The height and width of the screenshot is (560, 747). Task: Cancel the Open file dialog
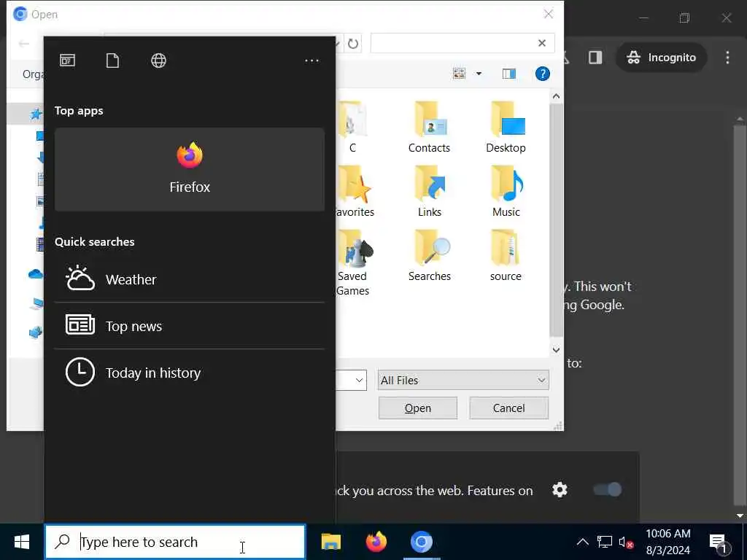(508, 408)
